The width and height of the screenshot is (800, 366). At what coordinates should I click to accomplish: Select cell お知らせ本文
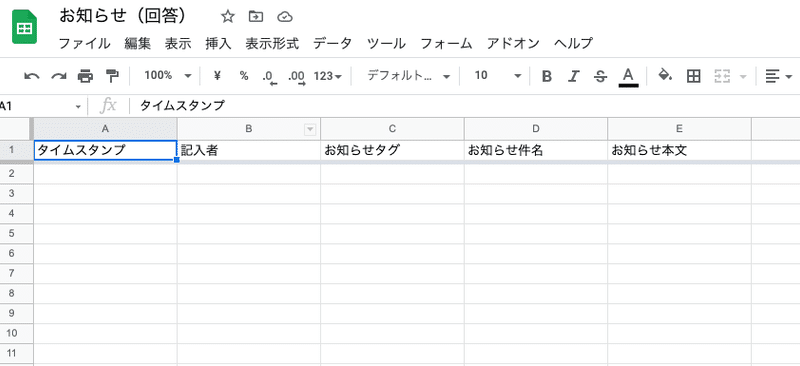[679, 151]
